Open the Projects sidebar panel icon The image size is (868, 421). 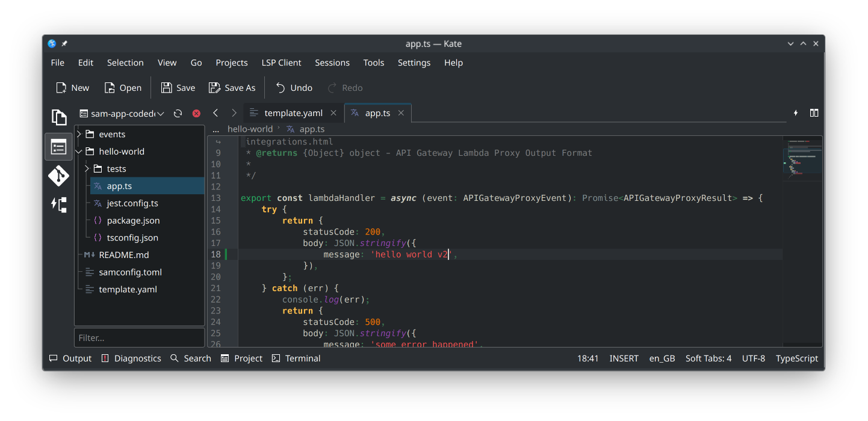pos(58,147)
